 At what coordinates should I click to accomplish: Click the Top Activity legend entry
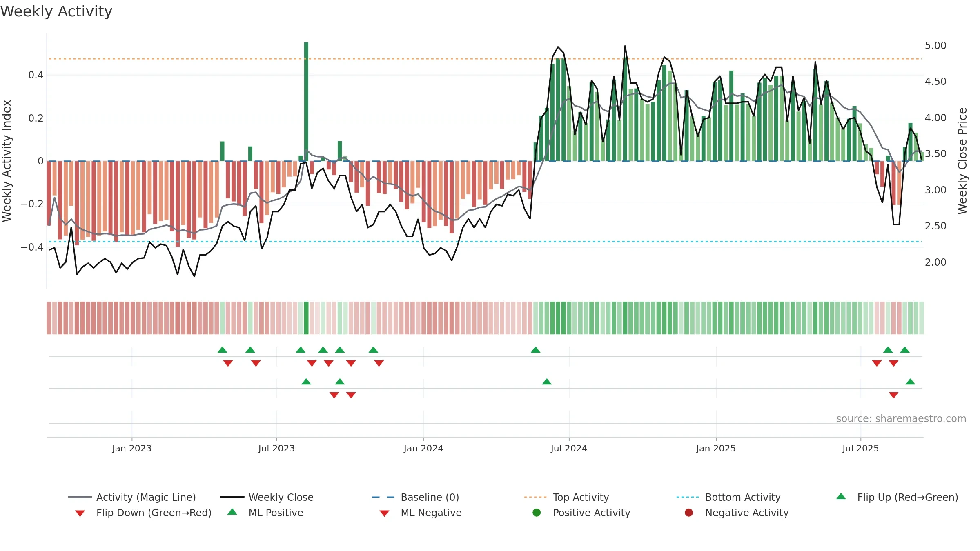[x=567, y=497]
